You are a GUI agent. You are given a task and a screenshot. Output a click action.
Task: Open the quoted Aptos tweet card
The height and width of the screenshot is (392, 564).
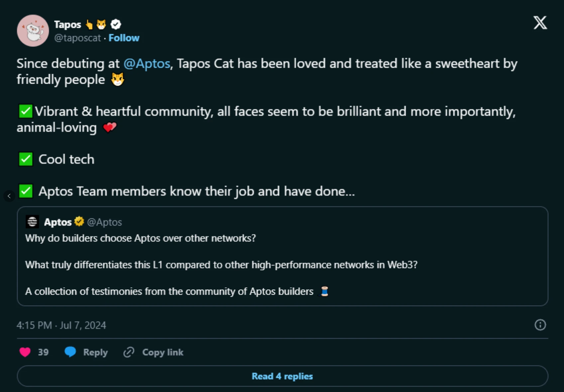point(282,266)
